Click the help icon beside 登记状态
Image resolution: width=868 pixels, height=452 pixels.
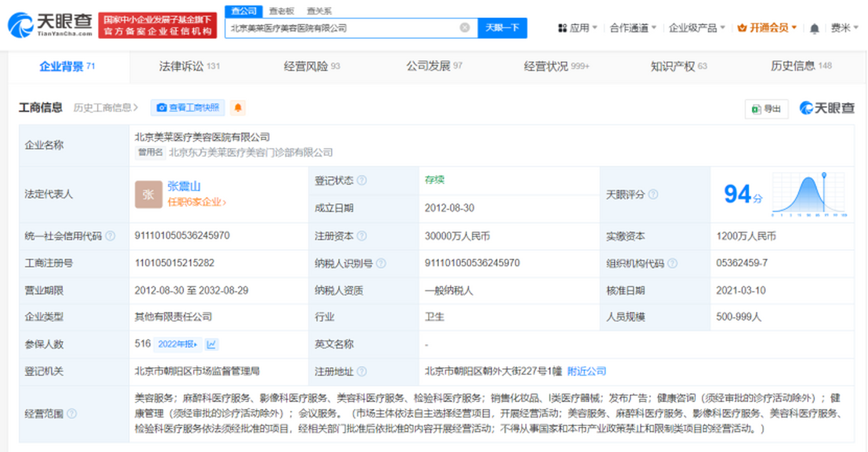coord(362,180)
